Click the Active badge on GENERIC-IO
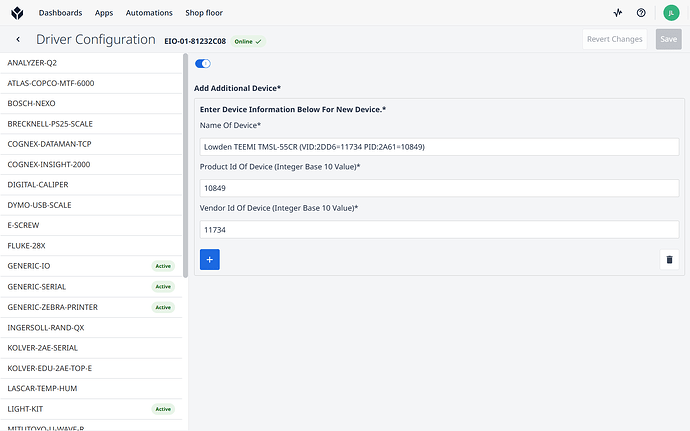The width and height of the screenshot is (690, 431). [163, 266]
